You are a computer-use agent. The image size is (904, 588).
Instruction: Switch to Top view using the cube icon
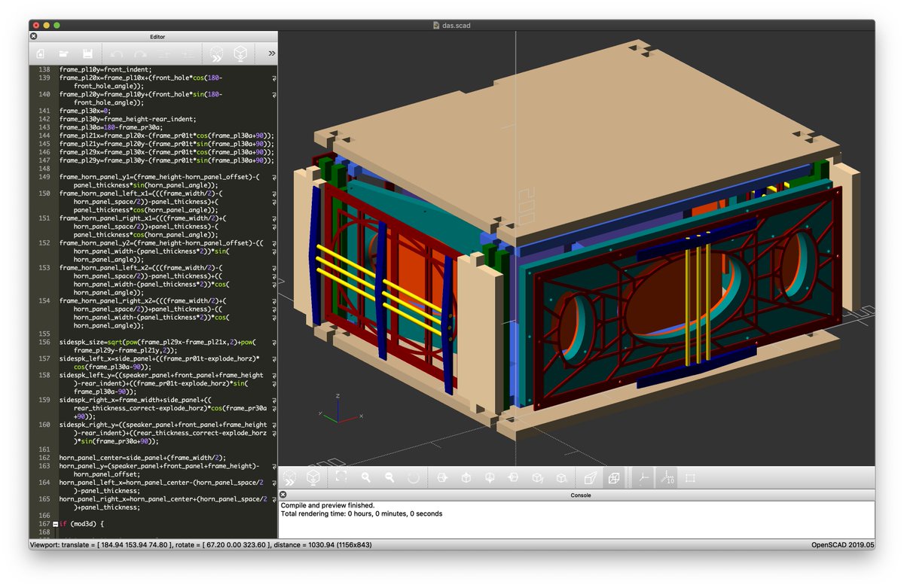click(465, 477)
